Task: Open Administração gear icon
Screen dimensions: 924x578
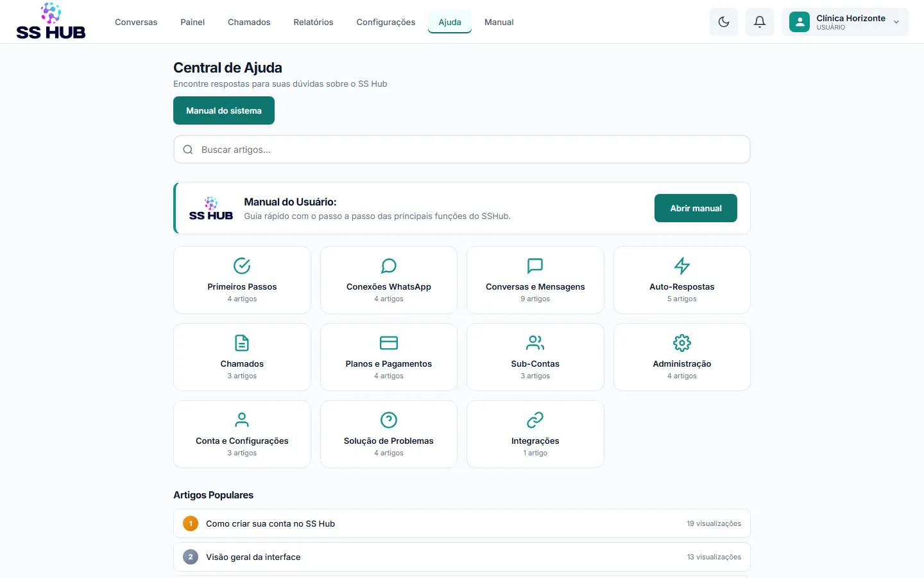Action: (682, 343)
